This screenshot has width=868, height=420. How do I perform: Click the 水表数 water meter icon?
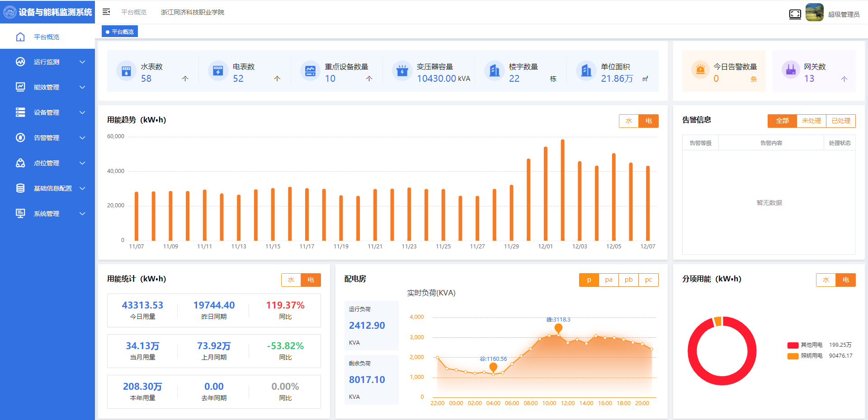click(127, 71)
